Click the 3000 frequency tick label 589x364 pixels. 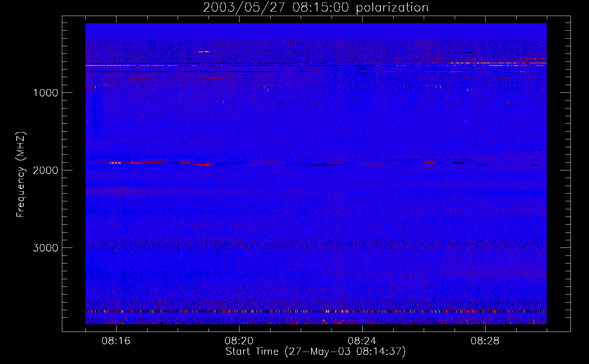tap(46, 248)
